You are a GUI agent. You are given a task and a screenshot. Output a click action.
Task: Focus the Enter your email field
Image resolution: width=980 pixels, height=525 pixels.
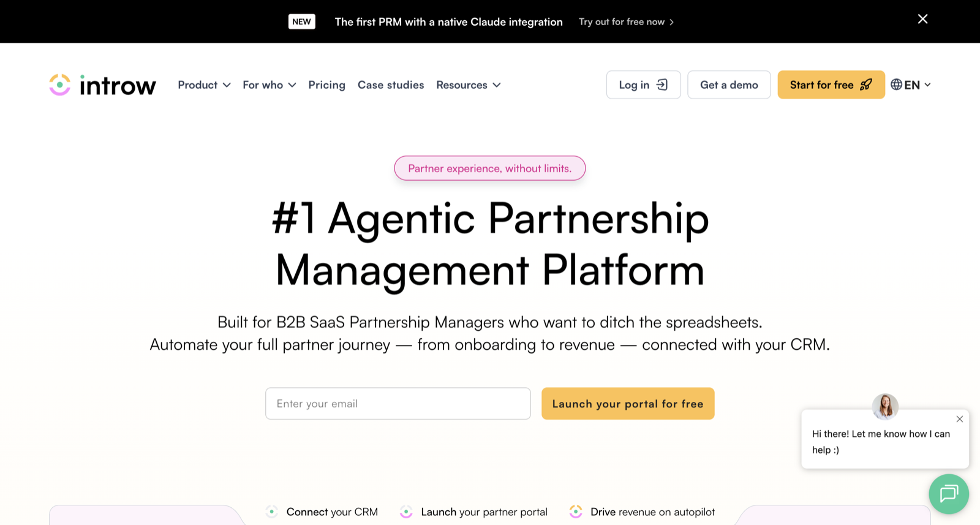[398, 404]
